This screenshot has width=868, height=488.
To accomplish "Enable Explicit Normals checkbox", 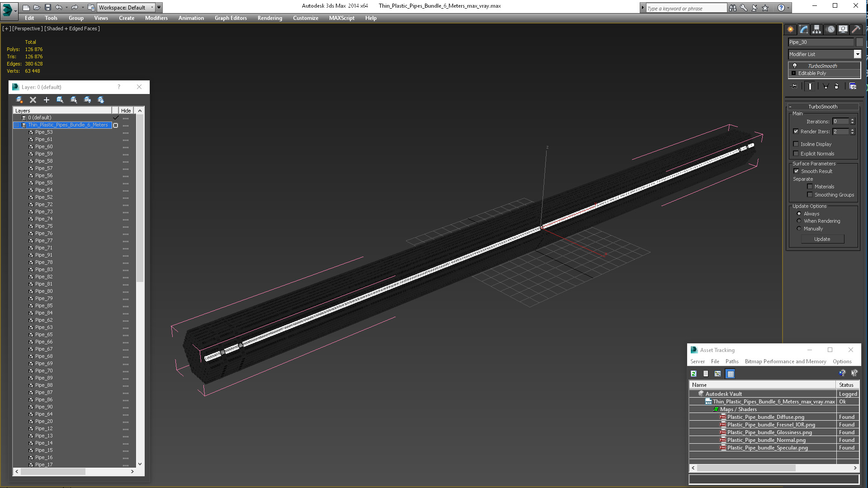I will tap(796, 154).
